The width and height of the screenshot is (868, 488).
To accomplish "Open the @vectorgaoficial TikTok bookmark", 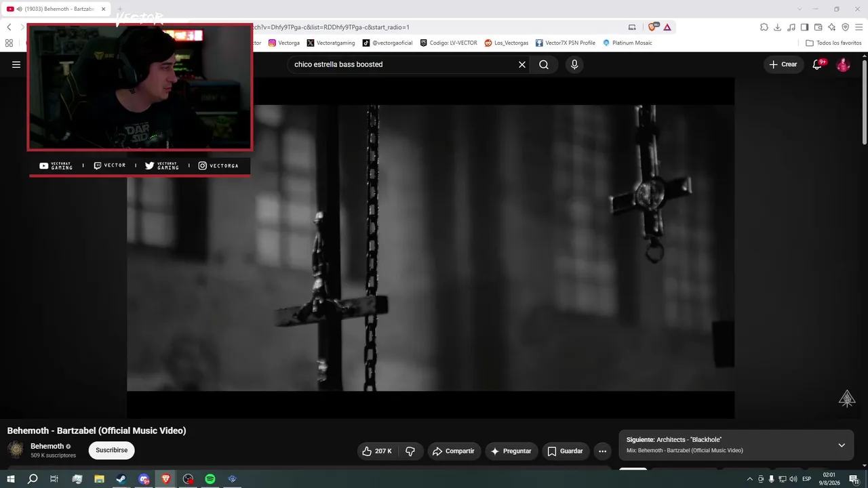I will click(x=387, y=43).
